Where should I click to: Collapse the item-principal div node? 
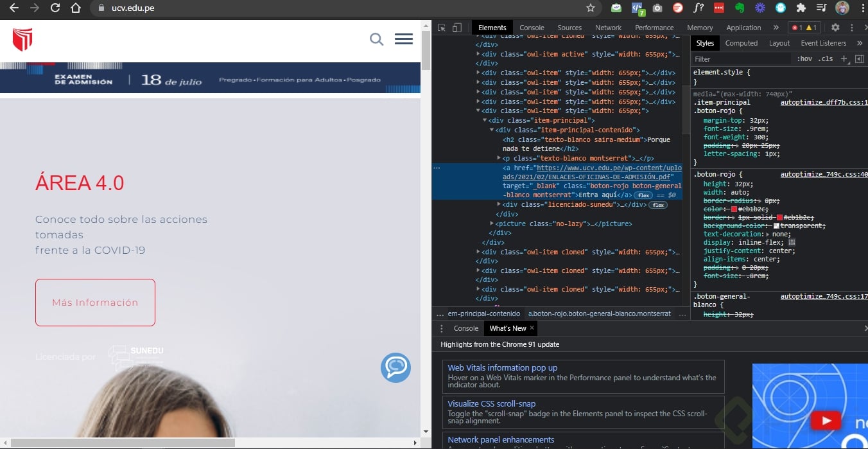(485, 120)
